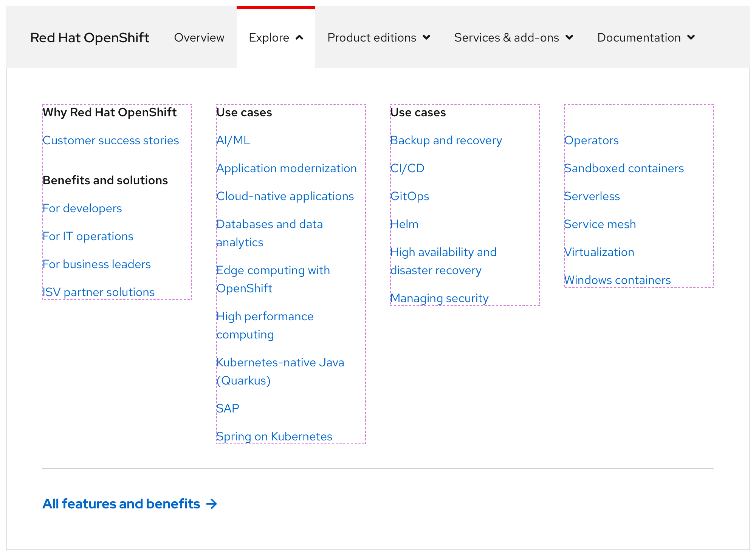Select Application modernization
The image size is (756, 556).
(x=286, y=168)
